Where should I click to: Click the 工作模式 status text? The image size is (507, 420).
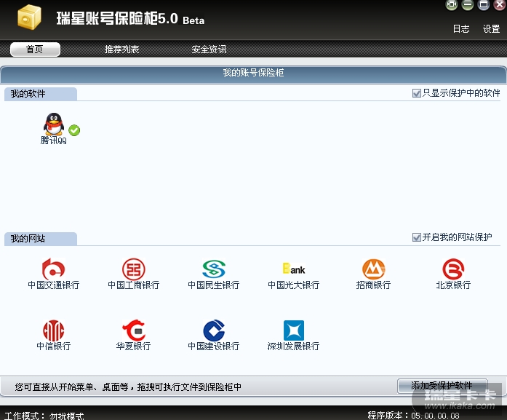(44, 415)
